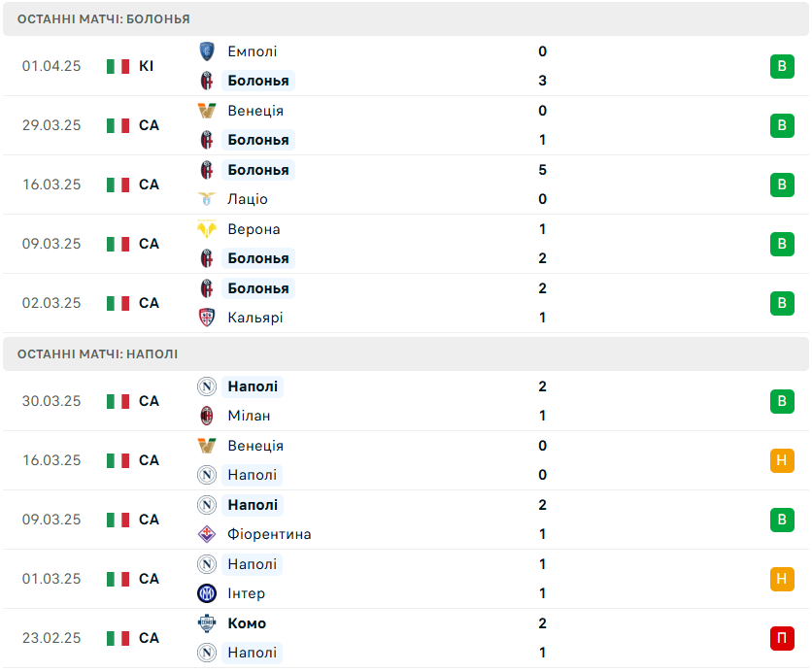Open the Venezia team link on 29.03.25
The width and height of the screenshot is (812, 672).
(255, 111)
